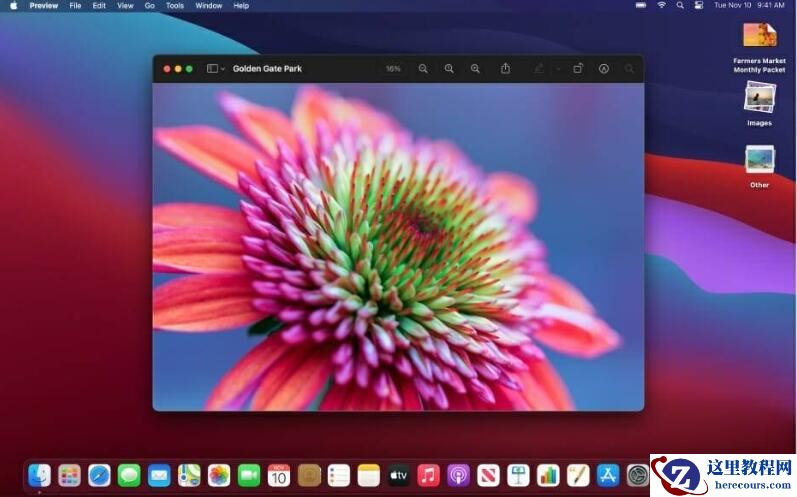Screen dimensions: 797x497
Task: Open the Tools menu
Action: [175, 6]
